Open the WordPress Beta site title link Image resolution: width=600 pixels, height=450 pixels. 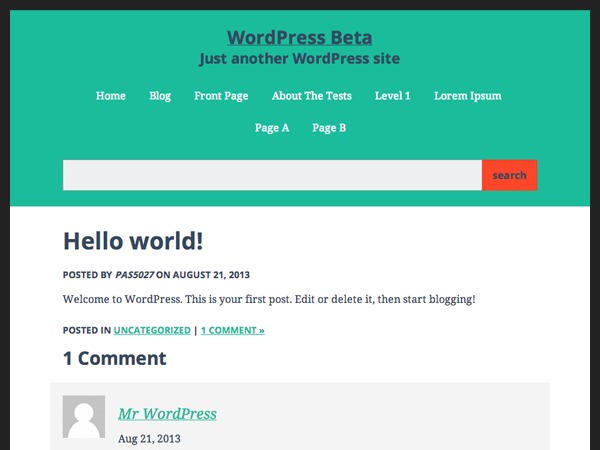(299, 38)
